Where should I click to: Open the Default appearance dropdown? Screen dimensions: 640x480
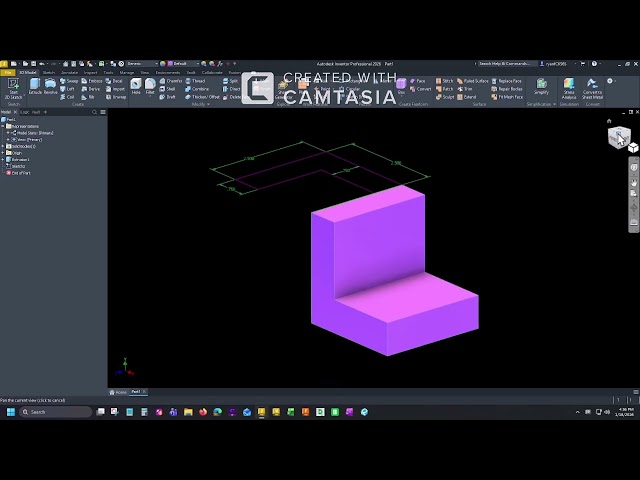[184, 64]
